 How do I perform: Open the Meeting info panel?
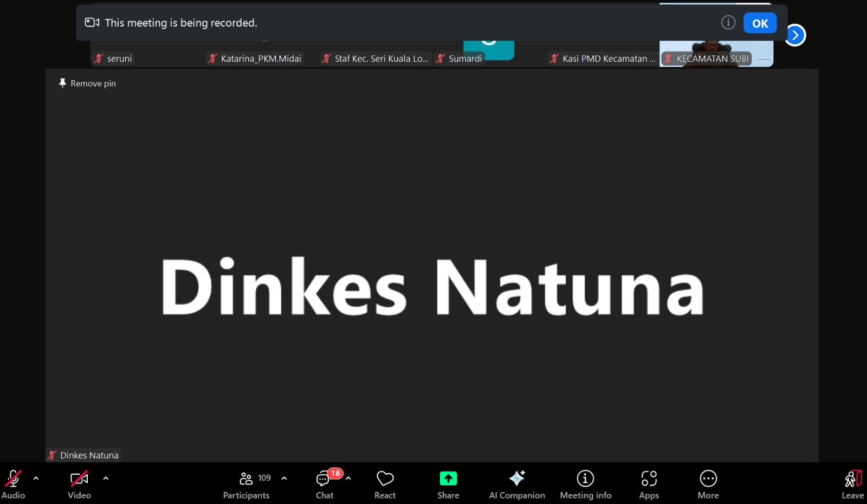point(585,484)
